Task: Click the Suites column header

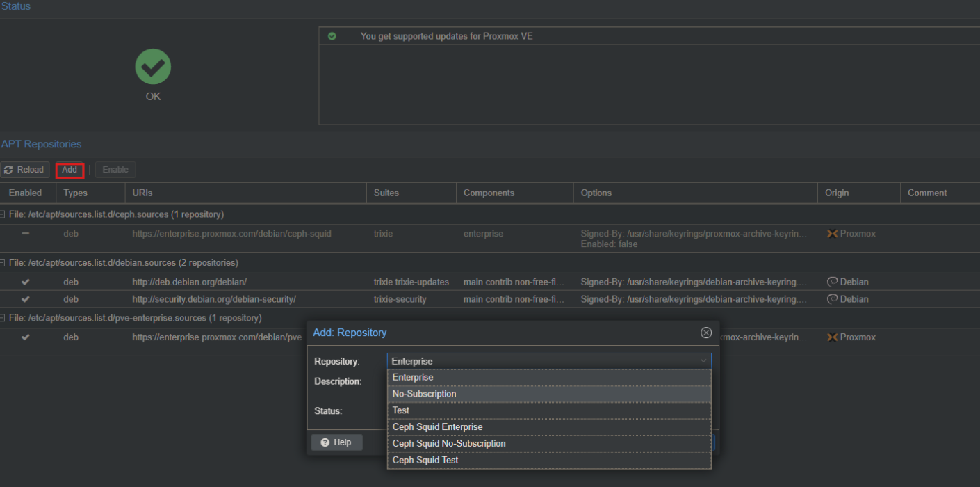Action: click(386, 193)
